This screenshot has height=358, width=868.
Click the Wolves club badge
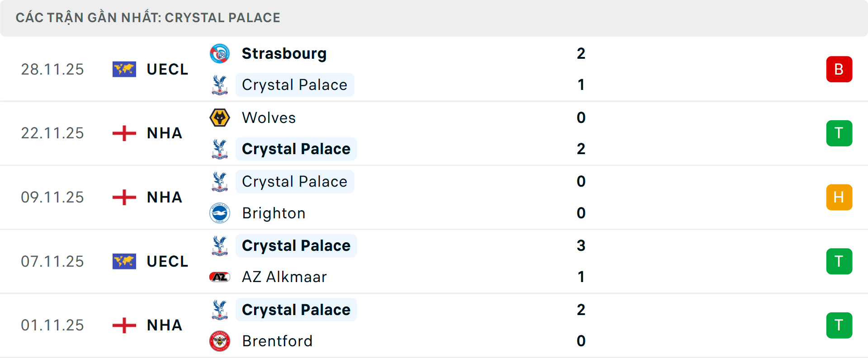click(220, 117)
